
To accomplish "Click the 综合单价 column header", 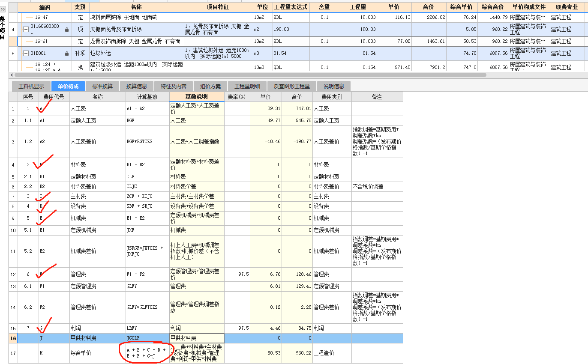I will coord(463,7).
